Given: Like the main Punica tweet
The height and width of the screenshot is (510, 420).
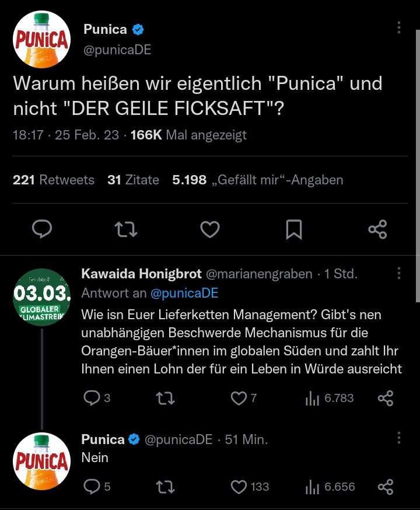Looking at the screenshot, I should 210,229.
